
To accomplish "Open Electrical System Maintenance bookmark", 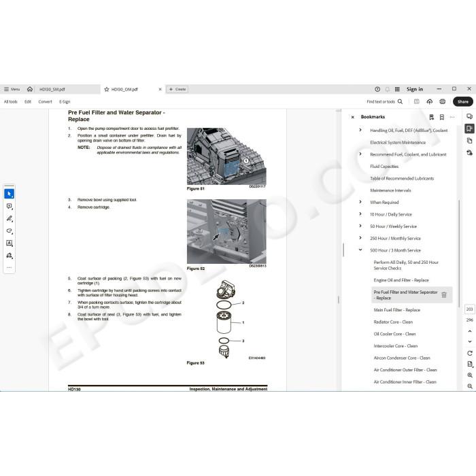I will 398,142.
